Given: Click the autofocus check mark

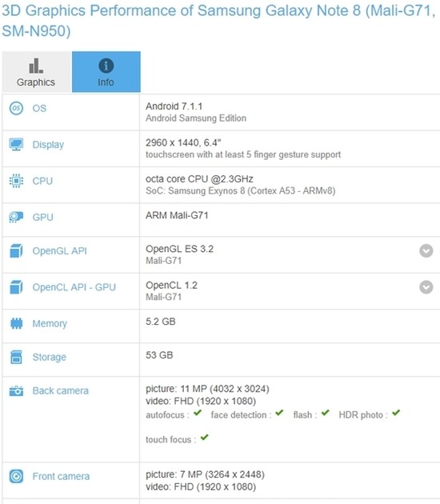Looking at the screenshot, I should pos(198,413).
